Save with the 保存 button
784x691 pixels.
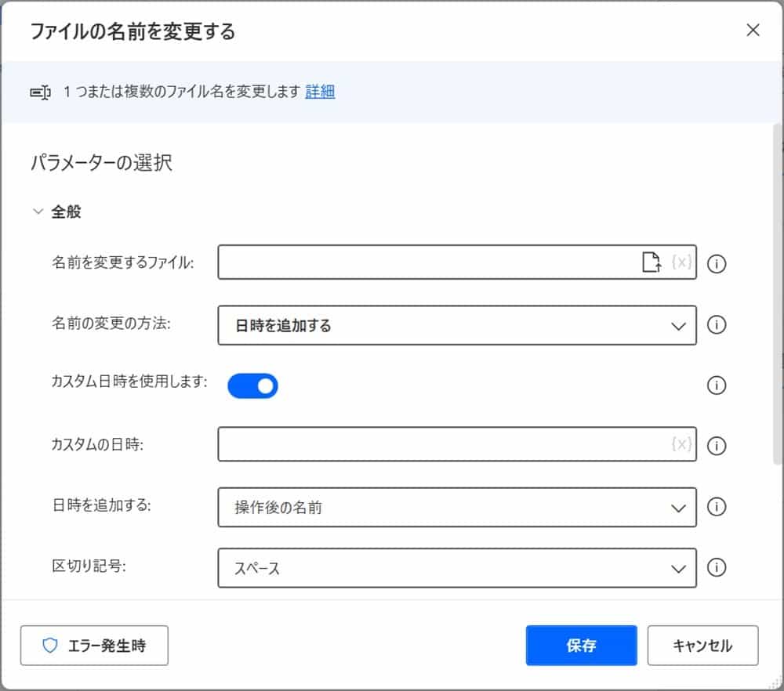point(581,646)
